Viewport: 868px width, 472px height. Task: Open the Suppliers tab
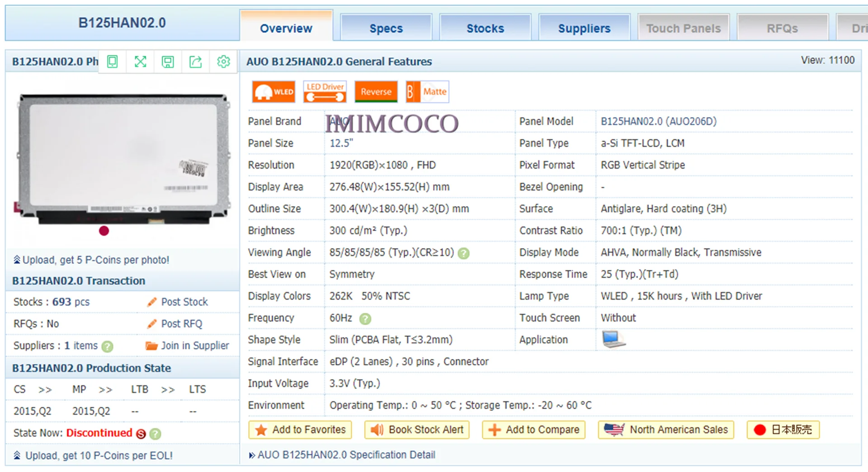[584, 28]
